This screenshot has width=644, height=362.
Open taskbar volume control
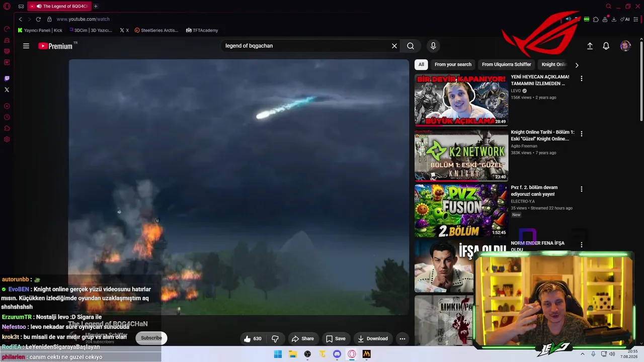(612, 354)
